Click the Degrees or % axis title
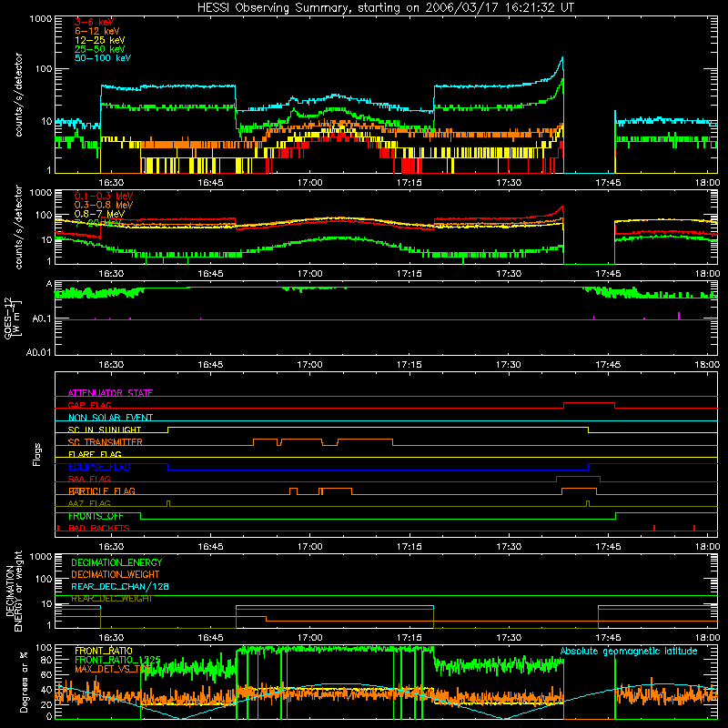The height and width of the screenshot is (728, 728). pos(24,682)
